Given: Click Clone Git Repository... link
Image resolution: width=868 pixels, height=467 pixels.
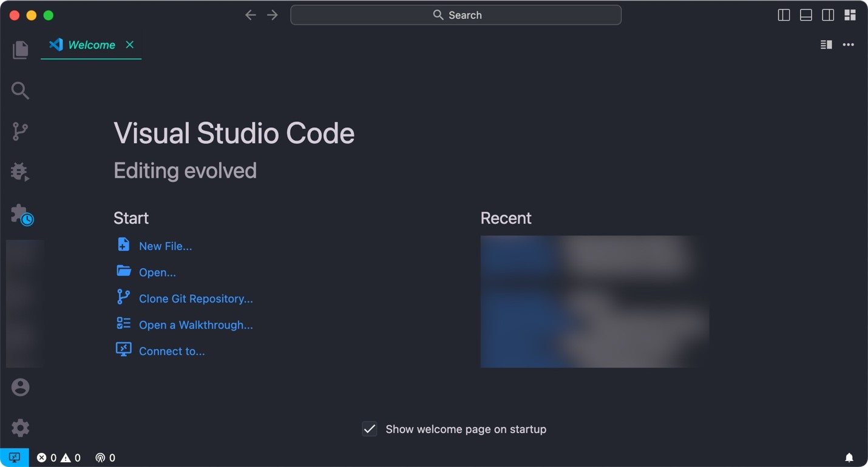Looking at the screenshot, I should click(195, 299).
